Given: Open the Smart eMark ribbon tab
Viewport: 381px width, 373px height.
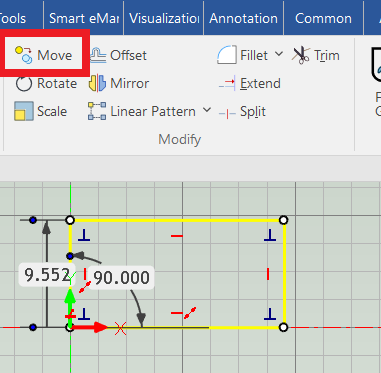Looking at the screenshot, I should [84, 18].
